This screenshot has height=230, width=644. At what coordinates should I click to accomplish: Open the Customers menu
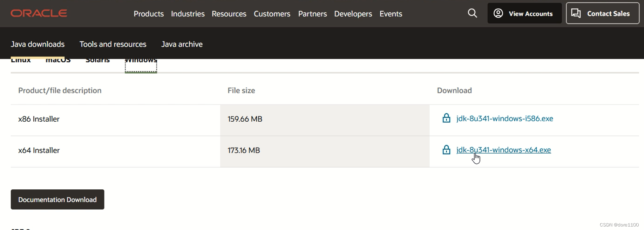click(x=272, y=14)
